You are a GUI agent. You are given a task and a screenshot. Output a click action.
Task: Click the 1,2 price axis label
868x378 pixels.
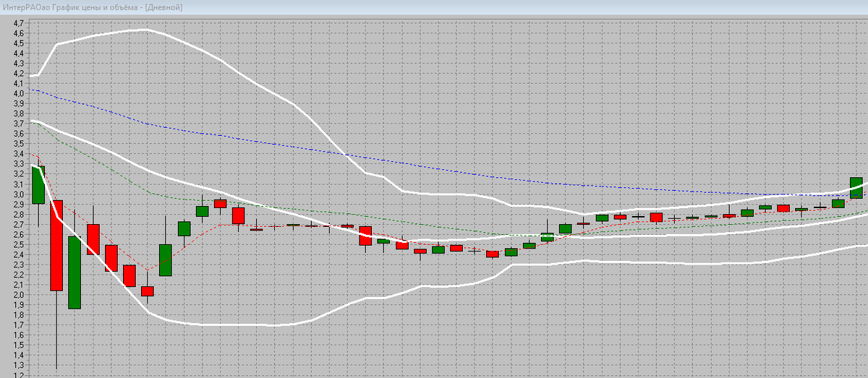coord(19,374)
